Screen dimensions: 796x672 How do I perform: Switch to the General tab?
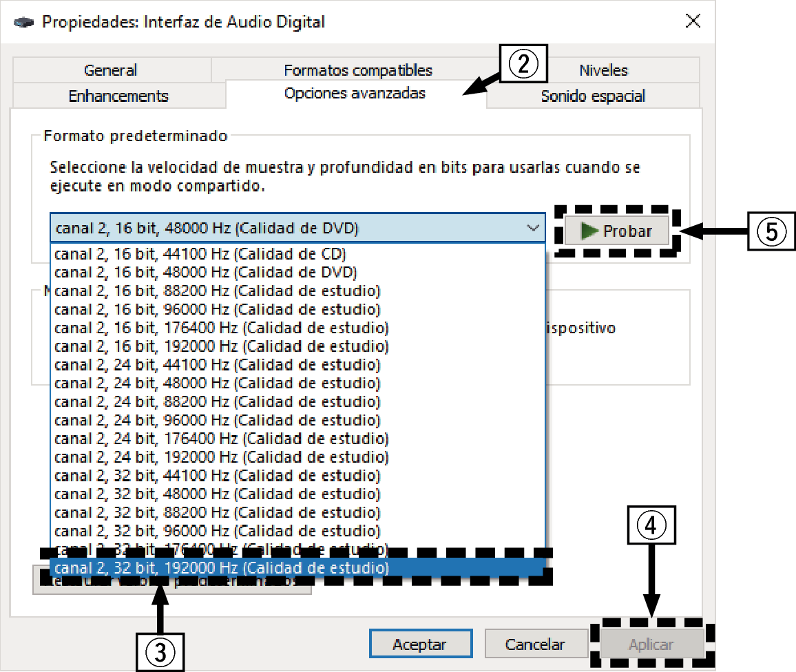point(110,70)
